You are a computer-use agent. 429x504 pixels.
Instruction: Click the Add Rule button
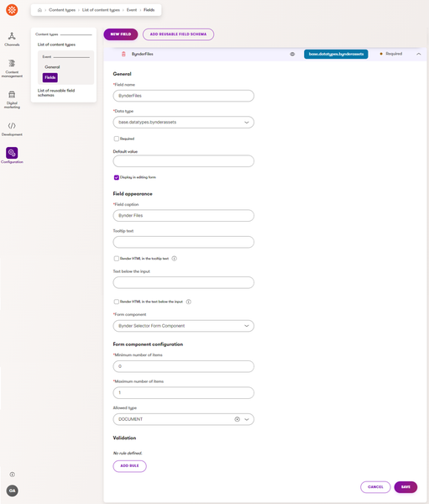[x=129, y=465]
